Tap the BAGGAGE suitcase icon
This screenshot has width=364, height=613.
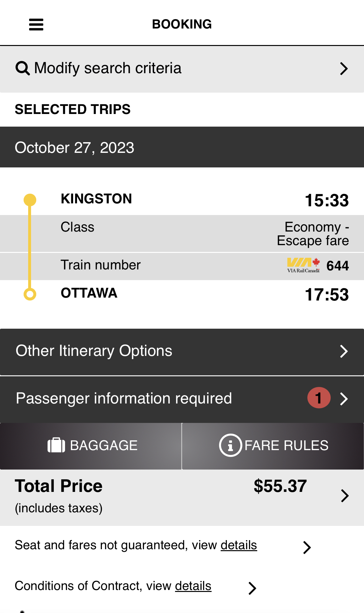[56, 445]
